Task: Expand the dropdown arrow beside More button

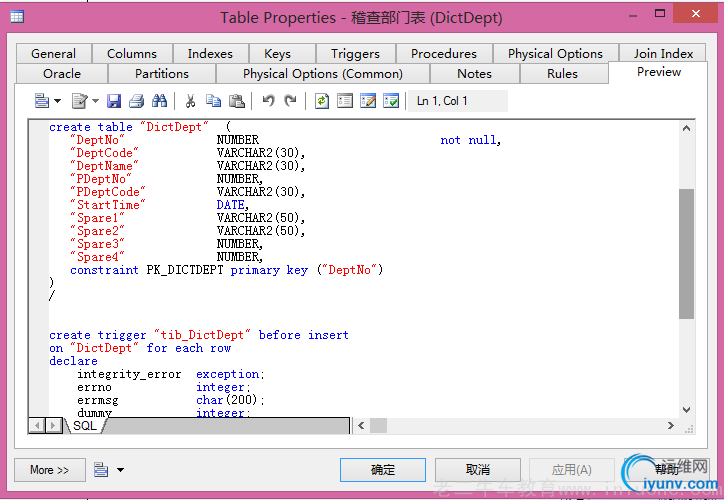Action: coord(120,470)
